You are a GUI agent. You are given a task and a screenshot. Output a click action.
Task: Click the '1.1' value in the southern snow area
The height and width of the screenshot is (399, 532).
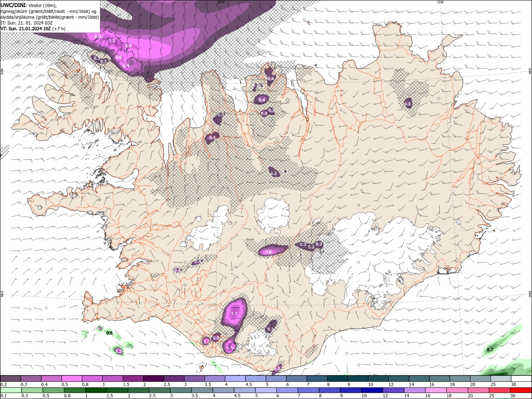point(234,314)
